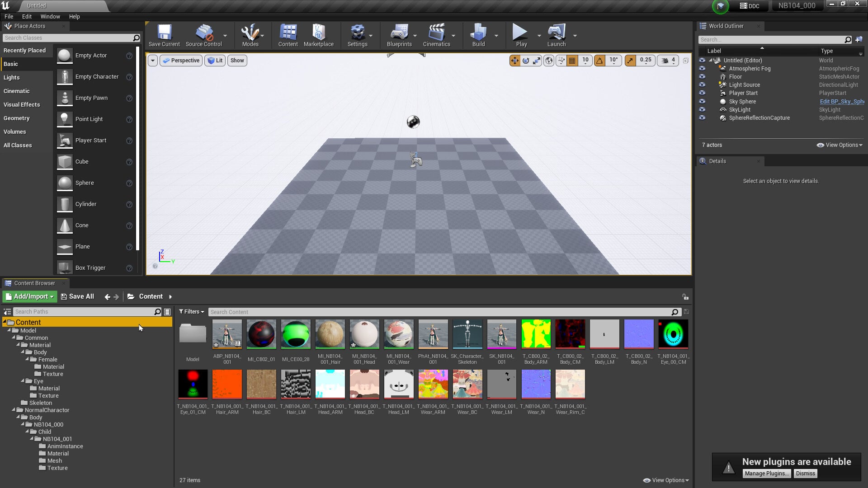
Task: Open the Help menu
Action: tap(74, 16)
